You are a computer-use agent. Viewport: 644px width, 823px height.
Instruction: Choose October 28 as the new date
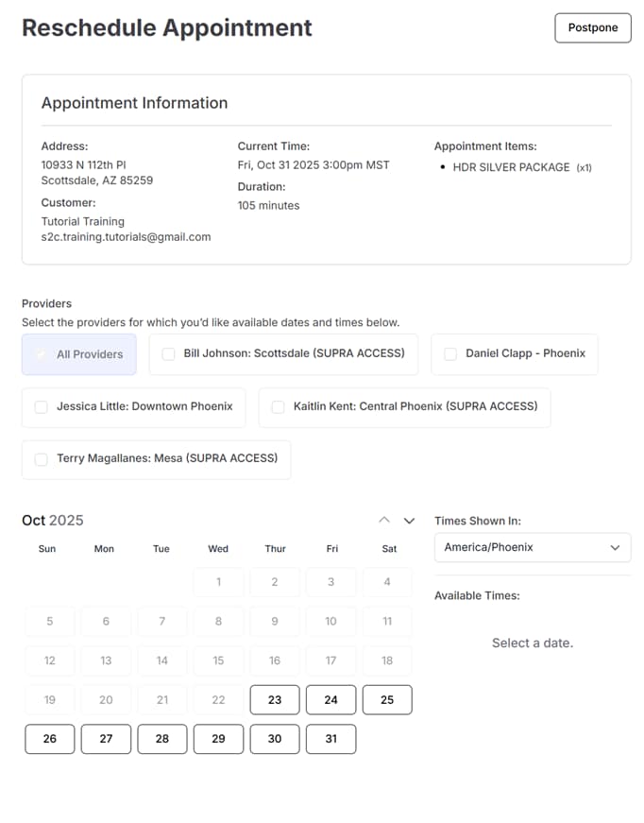pyautogui.click(x=162, y=739)
